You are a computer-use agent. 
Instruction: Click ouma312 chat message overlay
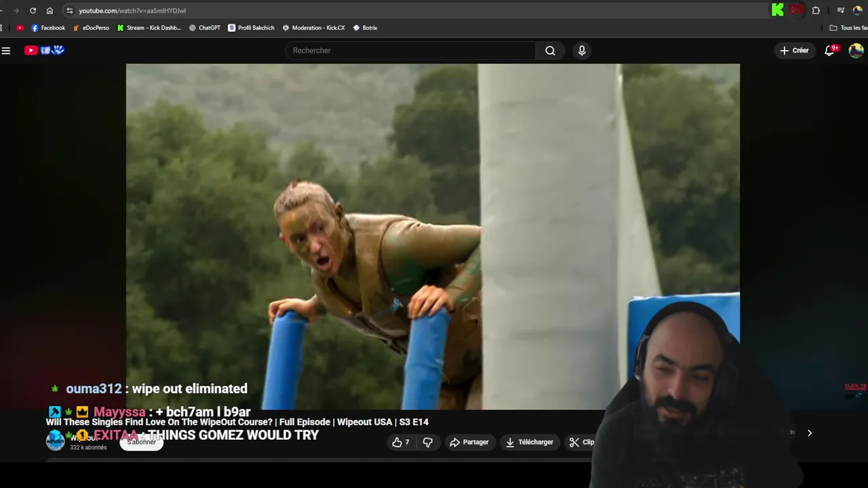149,388
